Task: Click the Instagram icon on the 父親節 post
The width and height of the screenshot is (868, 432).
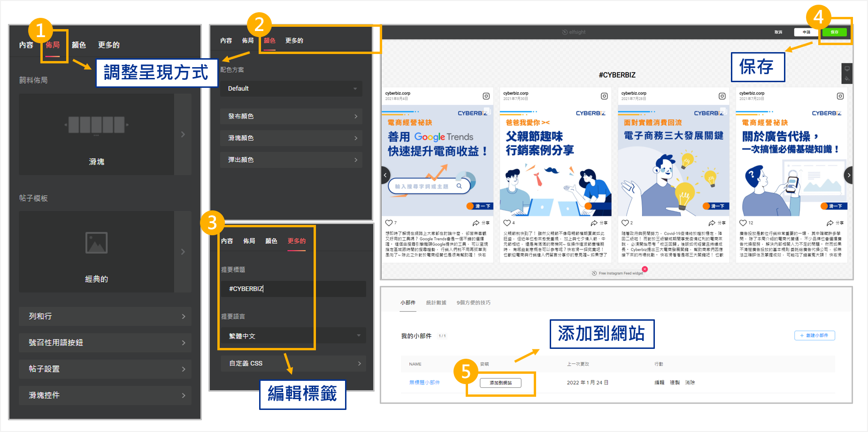Action: coord(604,96)
